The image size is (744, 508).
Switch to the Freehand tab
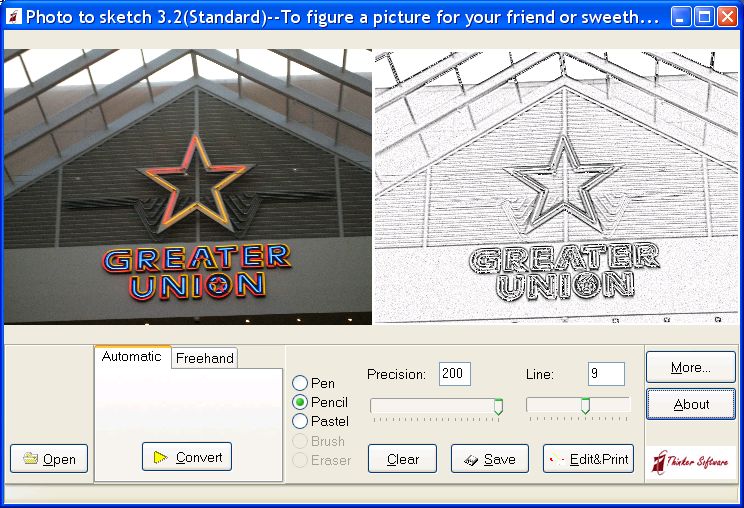click(x=205, y=358)
